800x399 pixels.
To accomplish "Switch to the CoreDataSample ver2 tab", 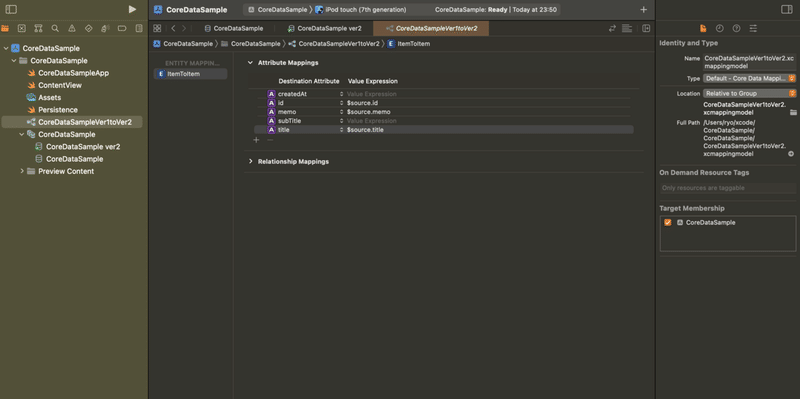I will point(324,29).
